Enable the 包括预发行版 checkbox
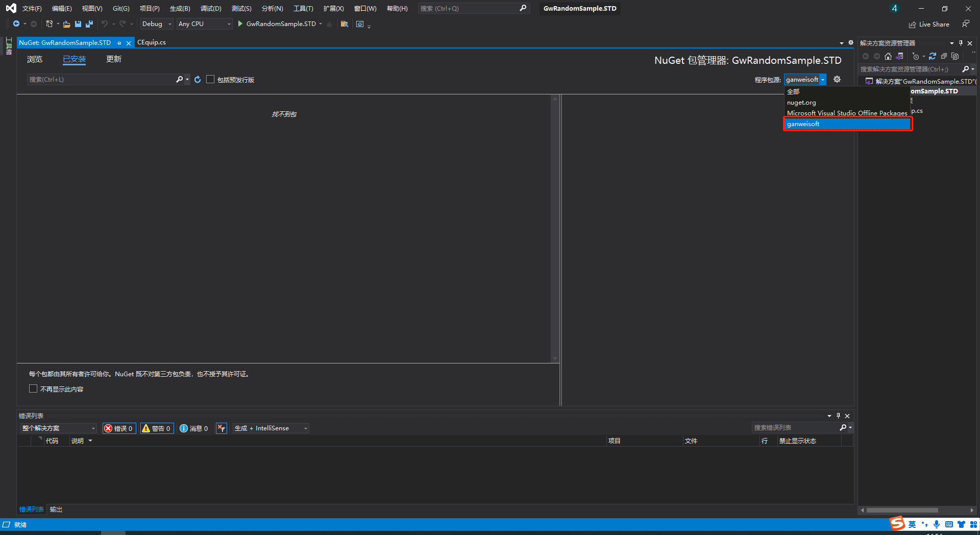 (x=210, y=80)
